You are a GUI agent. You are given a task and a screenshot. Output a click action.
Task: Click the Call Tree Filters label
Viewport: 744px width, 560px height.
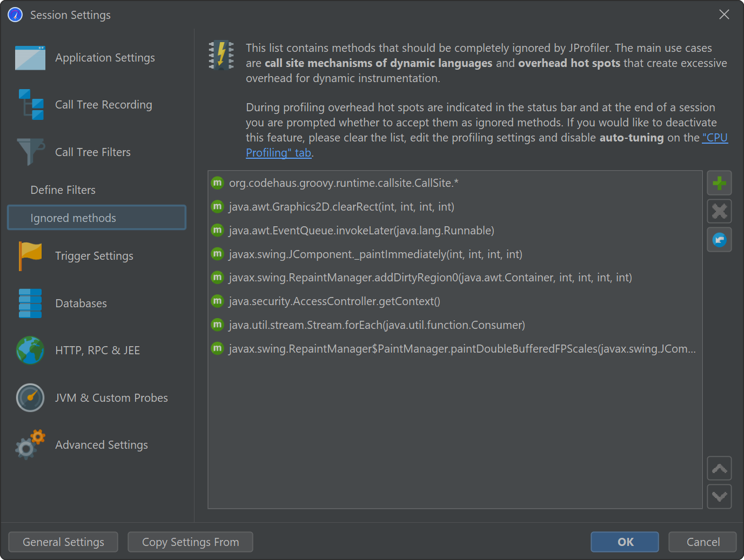click(x=93, y=152)
